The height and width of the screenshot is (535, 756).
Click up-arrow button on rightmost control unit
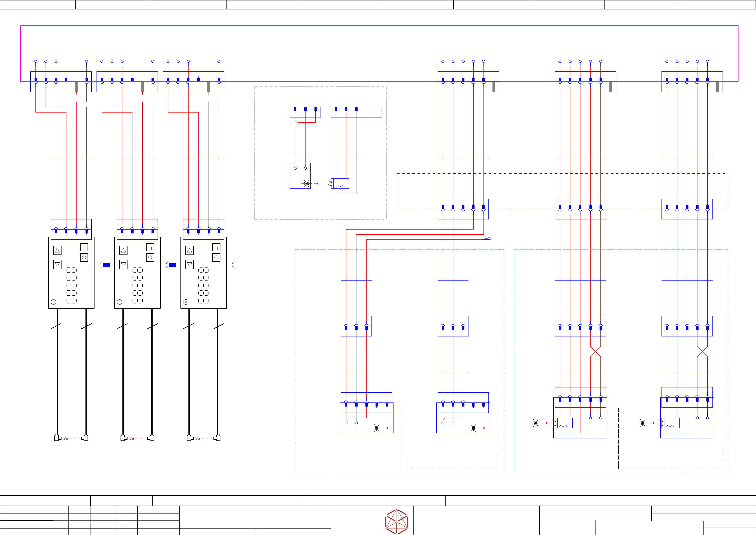click(190, 250)
